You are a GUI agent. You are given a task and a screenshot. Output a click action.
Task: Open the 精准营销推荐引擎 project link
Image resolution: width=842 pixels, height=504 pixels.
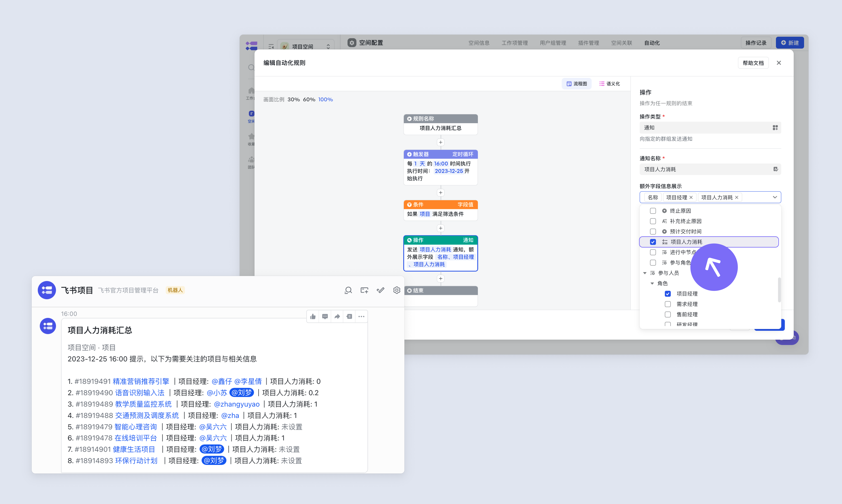tap(141, 381)
